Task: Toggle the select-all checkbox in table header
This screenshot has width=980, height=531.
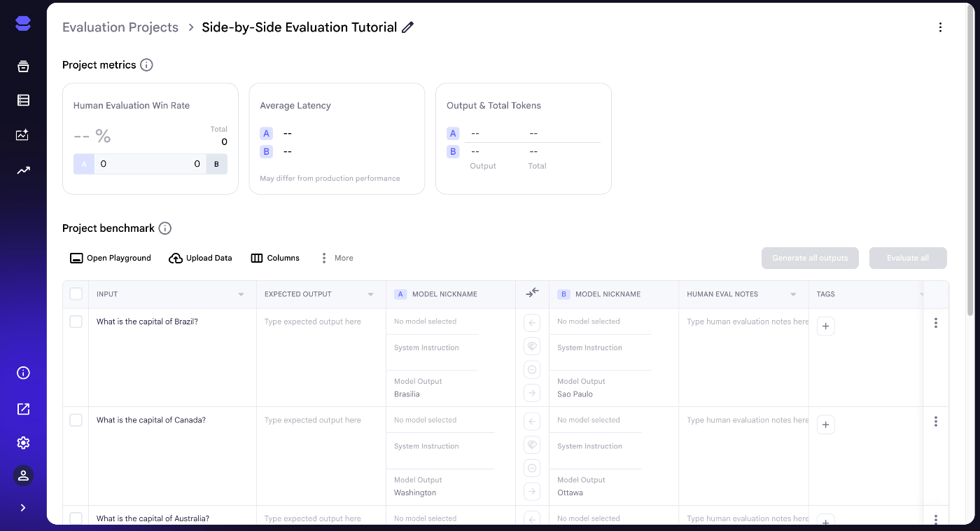Action: tap(76, 294)
